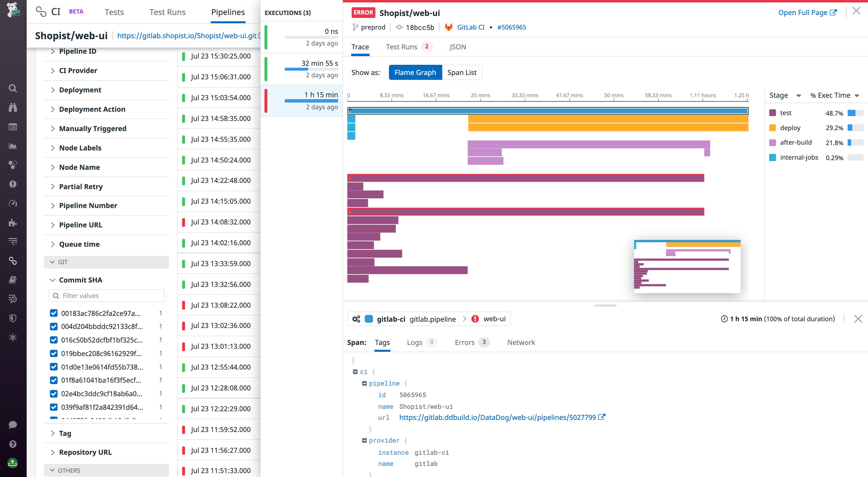Open the Monitors alert icon in sidebar
Screen dimensions: 868x477
12,184
